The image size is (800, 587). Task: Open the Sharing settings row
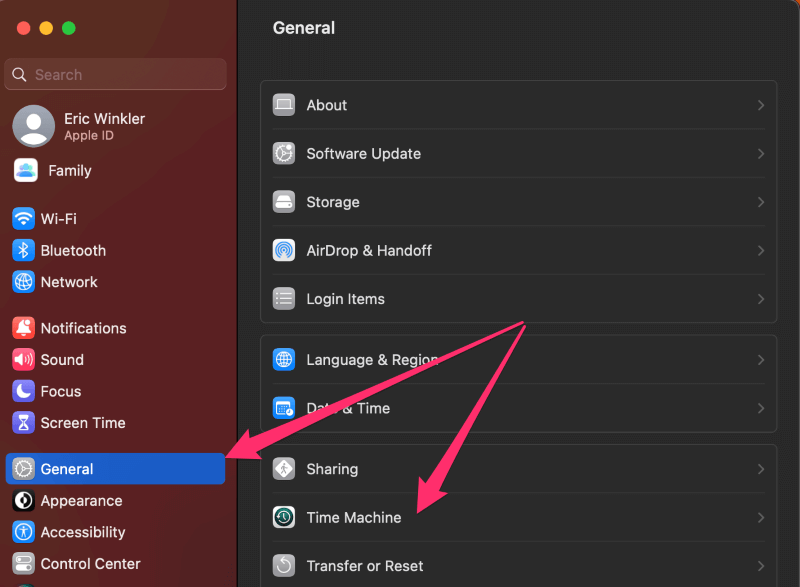[518, 469]
